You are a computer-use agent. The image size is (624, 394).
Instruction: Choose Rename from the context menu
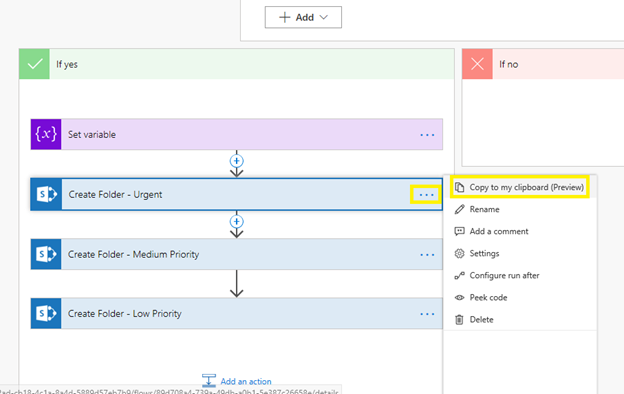click(x=520, y=209)
